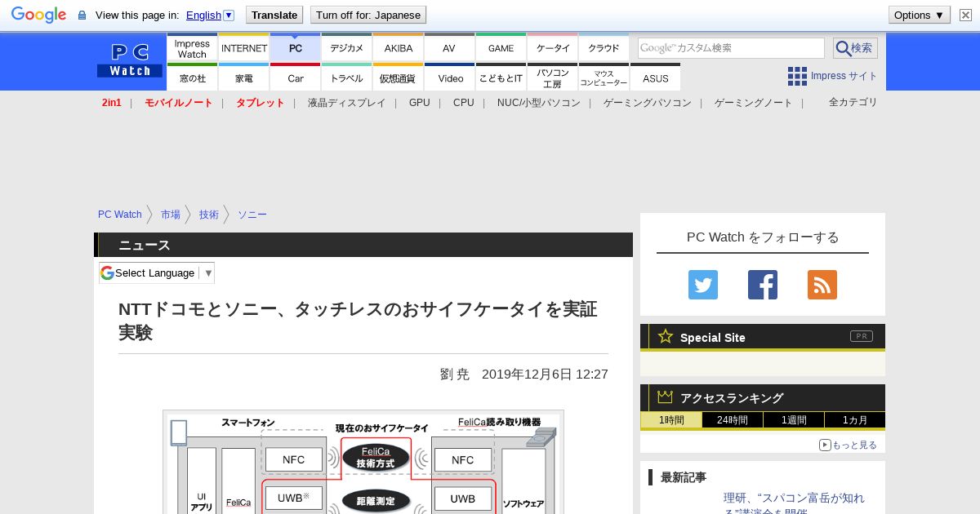Open the AV navigation tab

pos(449,48)
